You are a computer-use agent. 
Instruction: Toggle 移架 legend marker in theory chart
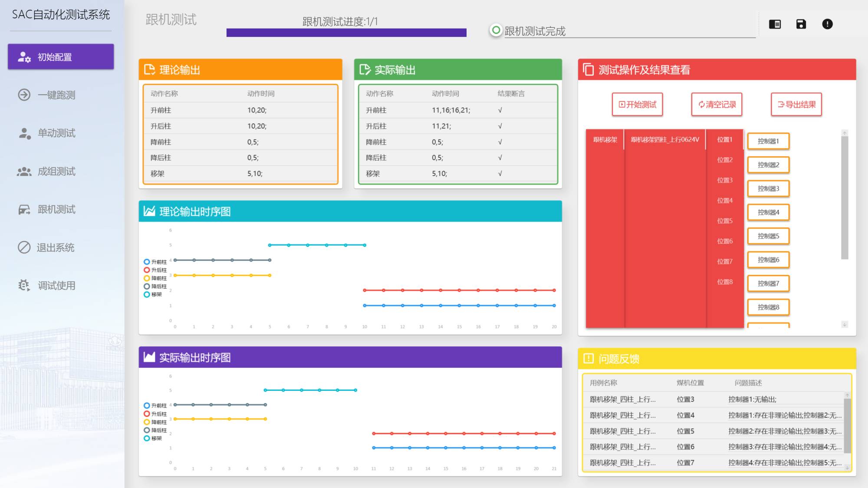pos(147,294)
